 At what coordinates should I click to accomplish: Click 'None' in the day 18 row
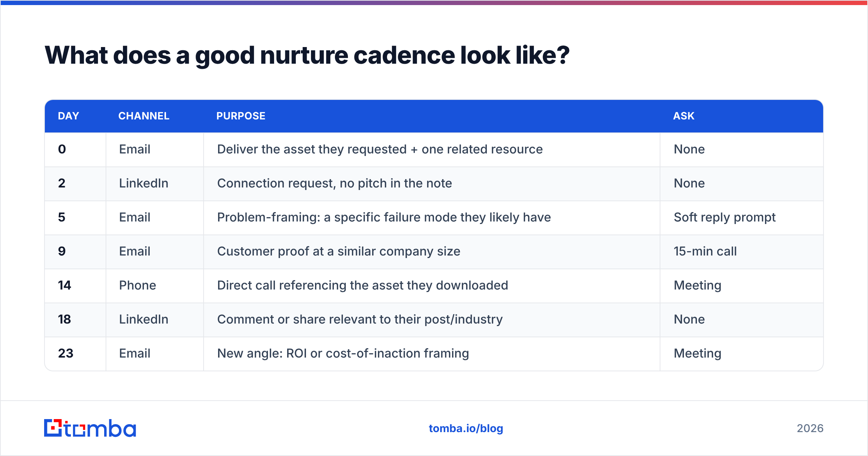click(689, 319)
